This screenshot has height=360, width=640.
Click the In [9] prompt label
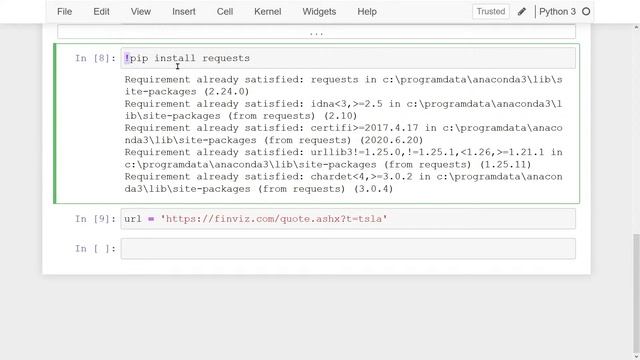click(x=95, y=219)
